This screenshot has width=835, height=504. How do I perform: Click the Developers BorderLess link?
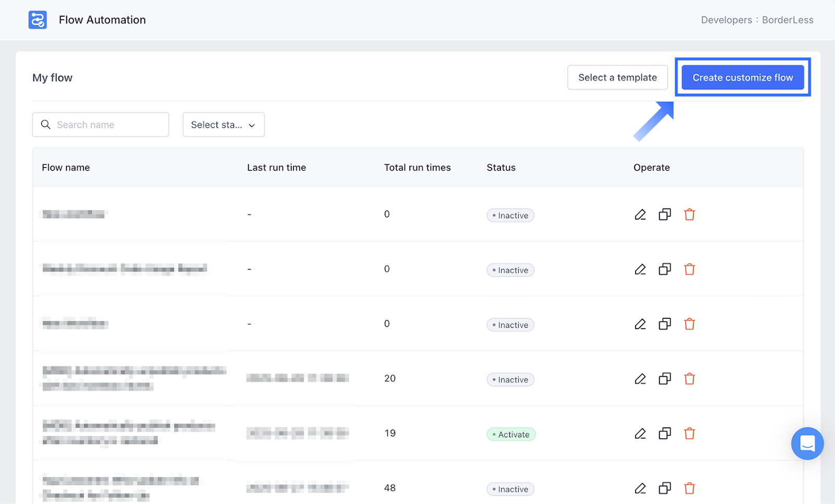point(757,20)
